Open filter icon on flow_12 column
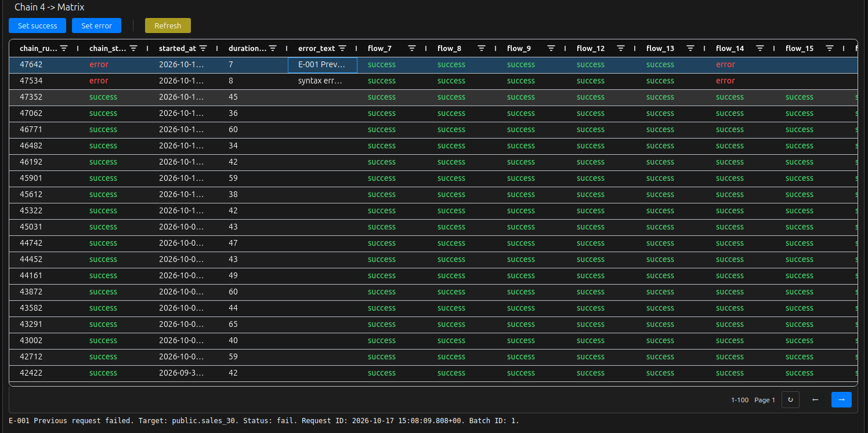 [x=621, y=48]
